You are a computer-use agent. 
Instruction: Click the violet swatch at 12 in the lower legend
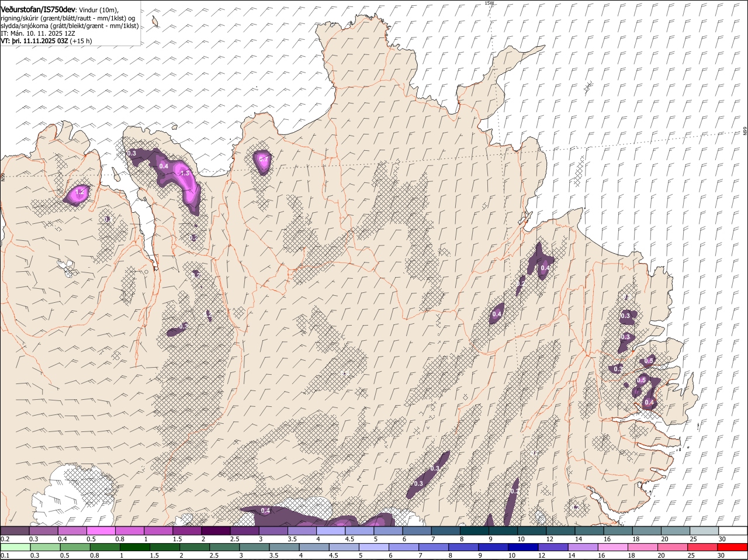553,547
